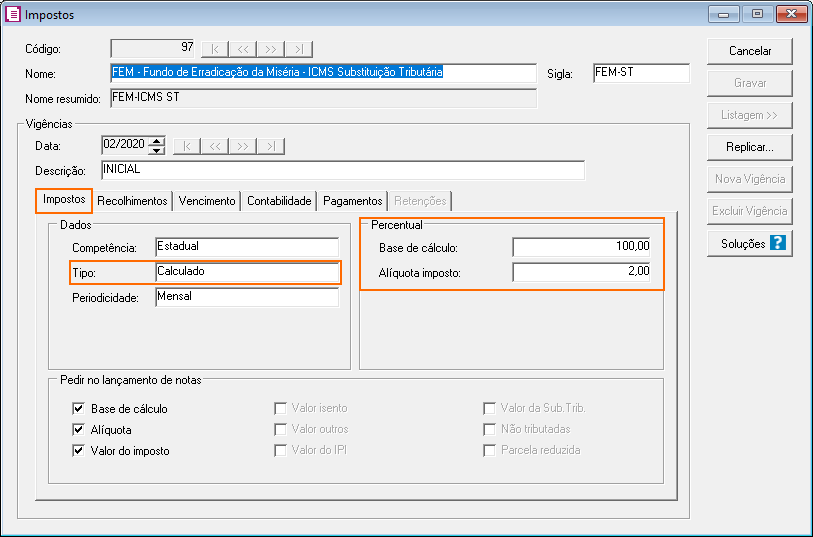This screenshot has width=813, height=537.
Task: Decrease the Data value with down arrow
Action: tap(156, 151)
